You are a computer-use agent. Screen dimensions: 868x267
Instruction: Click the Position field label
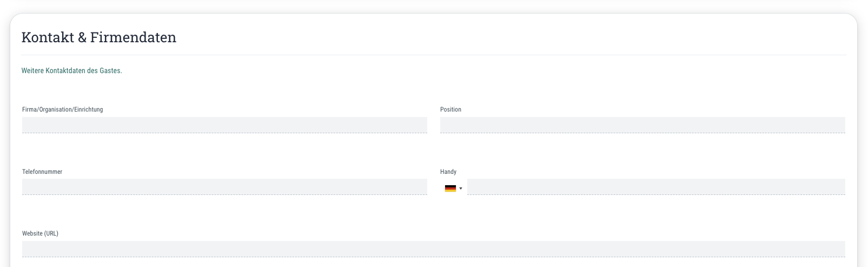click(x=450, y=109)
